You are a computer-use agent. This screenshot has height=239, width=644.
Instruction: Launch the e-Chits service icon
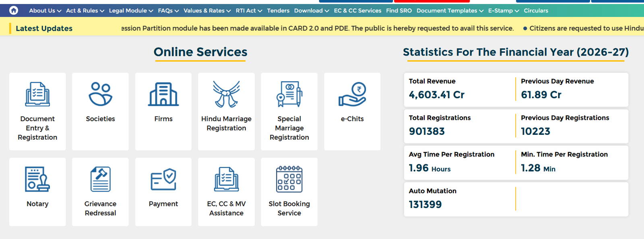352,94
